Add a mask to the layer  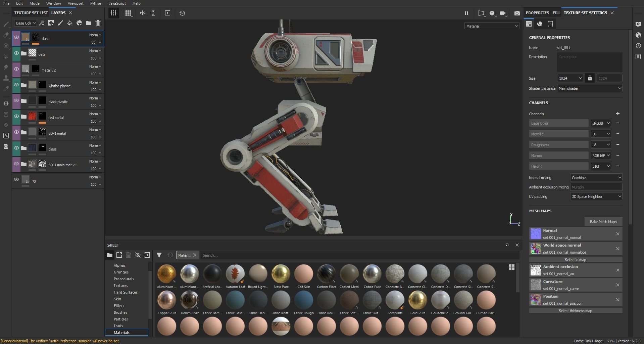coord(51,23)
